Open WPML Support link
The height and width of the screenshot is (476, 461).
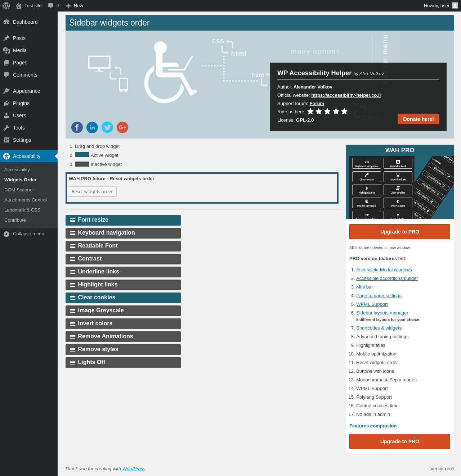point(372,304)
